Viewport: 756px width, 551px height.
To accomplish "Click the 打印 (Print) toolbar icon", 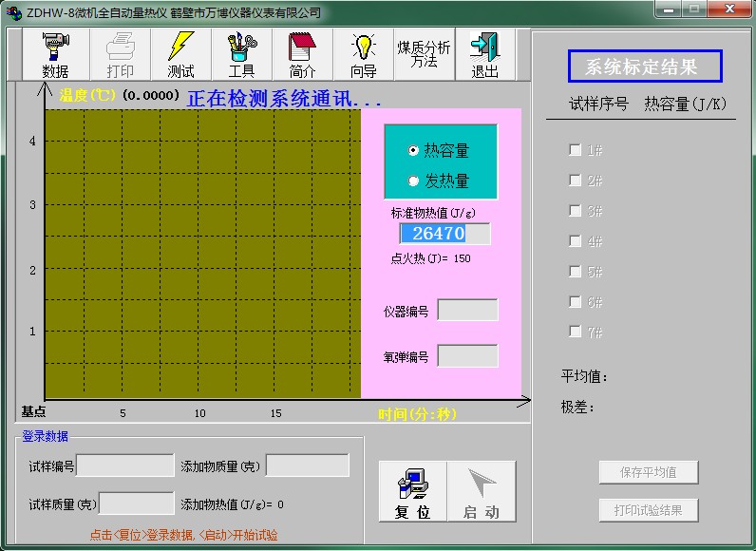I will (x=121, y=54).
